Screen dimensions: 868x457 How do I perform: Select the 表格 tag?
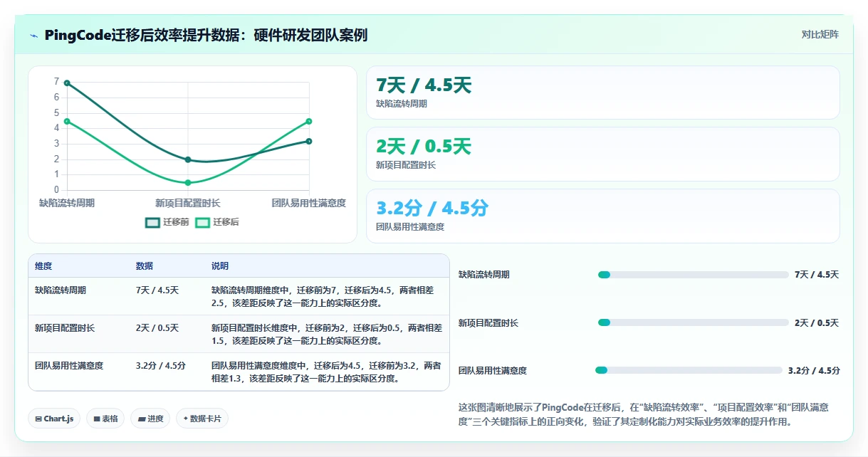point(106,419)
